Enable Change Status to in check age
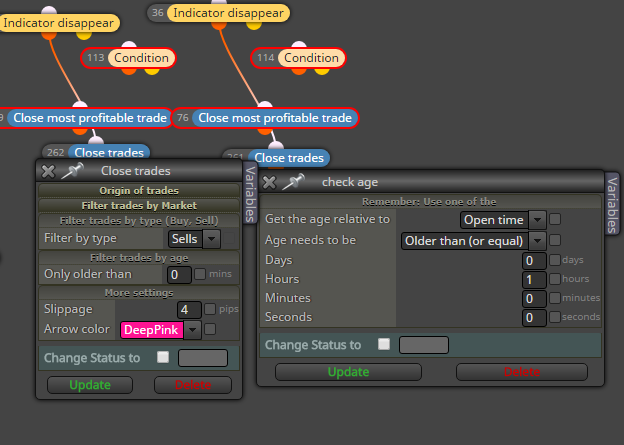This screenshot has width=624, height=445. 384,344
